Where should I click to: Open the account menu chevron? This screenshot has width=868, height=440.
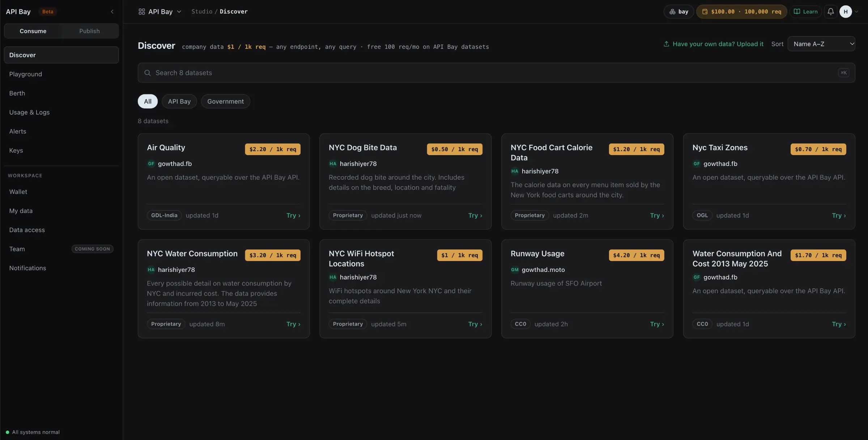(x=856, y=12)
